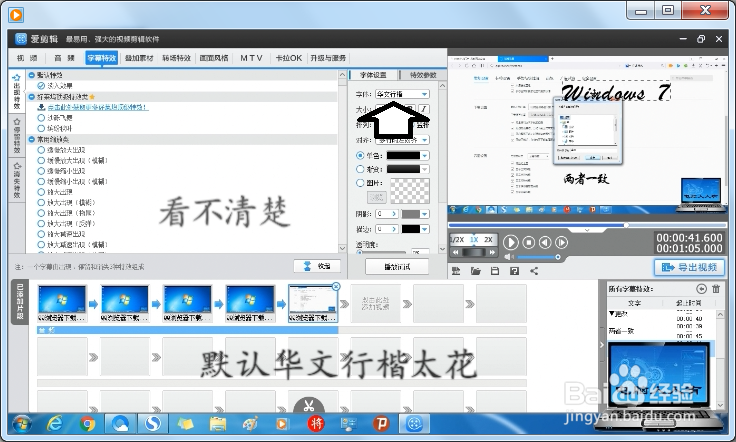
Task: Open the 字体 font dropdown showing 华文行楷
Action: [x=402, y=94]
